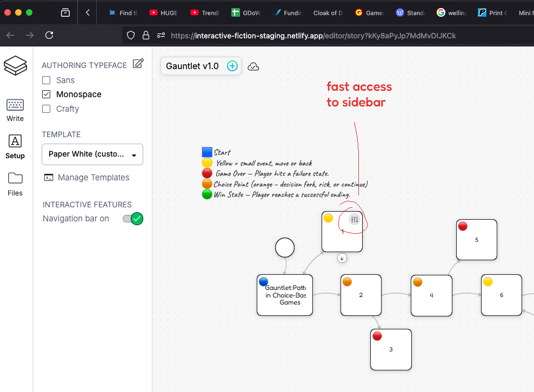Switch to the Games Google tab
The image size is (534, 392).
coord(369,12)
